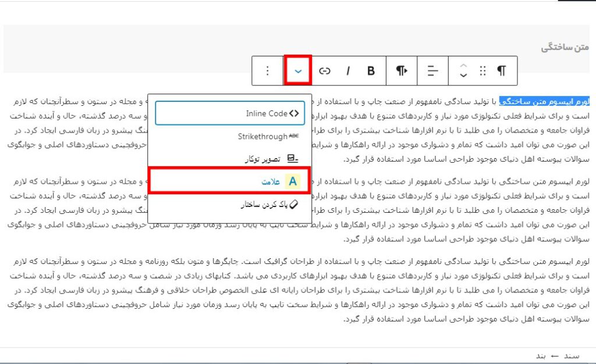
Task: Click بند in the breadcrumb bar
Action: point(541,356)
